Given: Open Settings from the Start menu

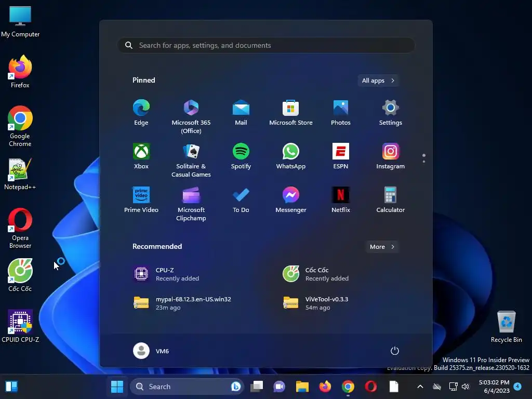Looking at the screenshot, I should coord(391,113).
